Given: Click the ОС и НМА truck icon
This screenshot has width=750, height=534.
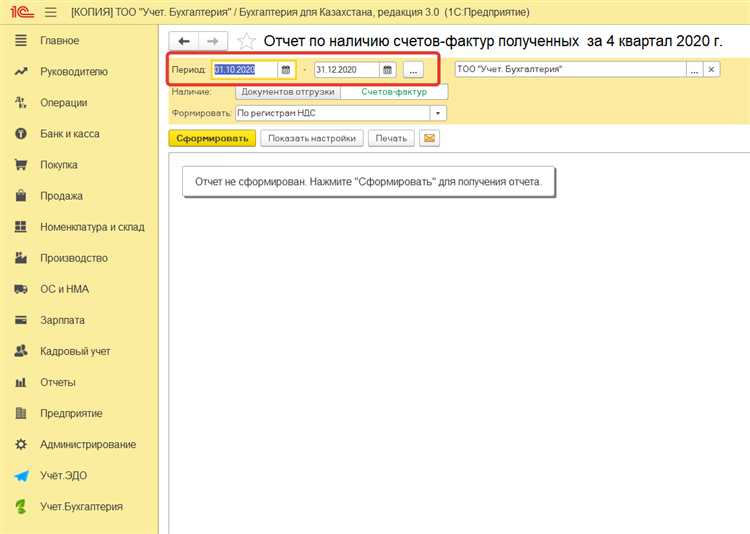Looking at the screenshot, I should pyautogui.click(x=21, y=289).
